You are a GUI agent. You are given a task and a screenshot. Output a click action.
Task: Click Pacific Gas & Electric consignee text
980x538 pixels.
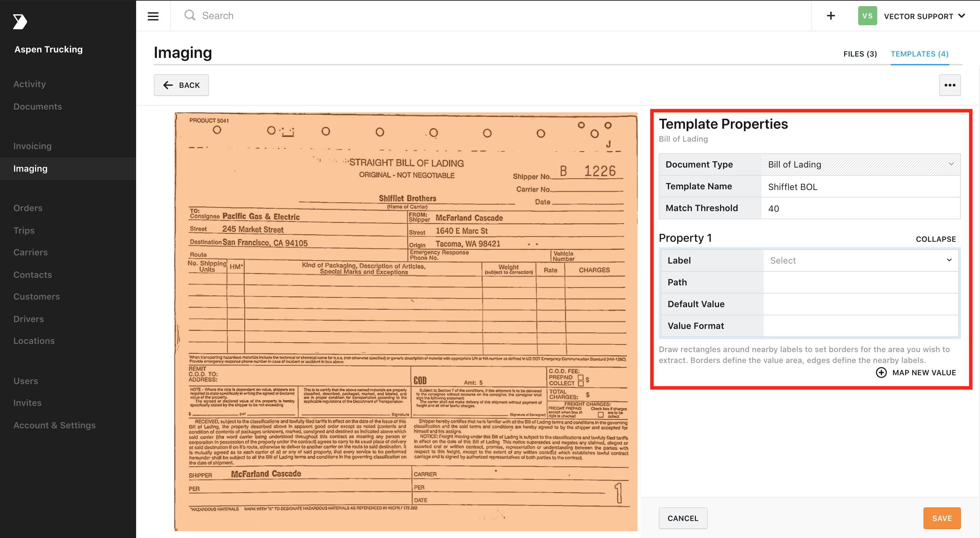(261, 216)
